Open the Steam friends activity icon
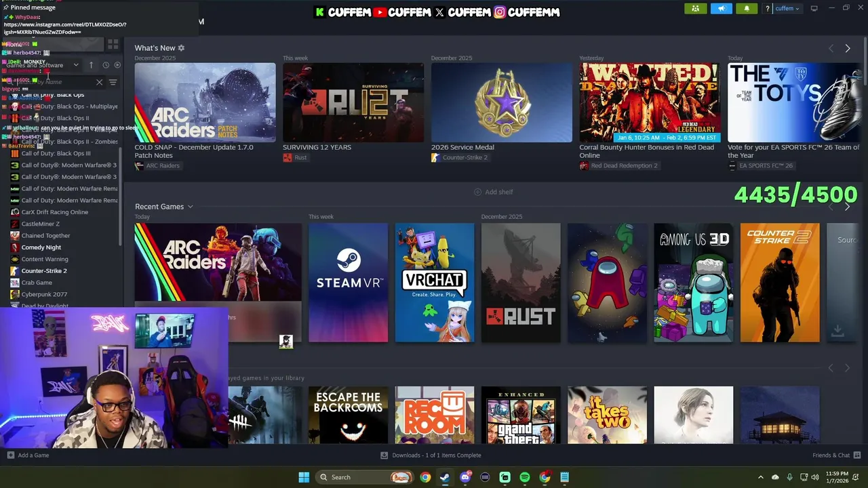This screenshot has width=868, height=488. point(695,9)
